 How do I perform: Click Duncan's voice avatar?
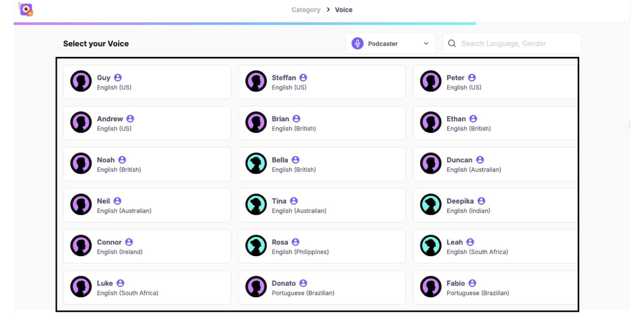click(x=431, y=163)
